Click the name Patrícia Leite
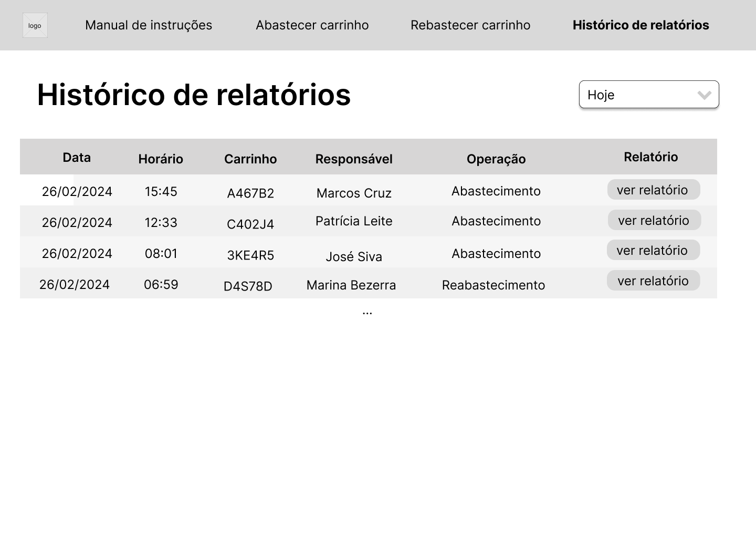The width and height of the screenshot is (756, 538). pyautogui.click(x=354, y=221)
